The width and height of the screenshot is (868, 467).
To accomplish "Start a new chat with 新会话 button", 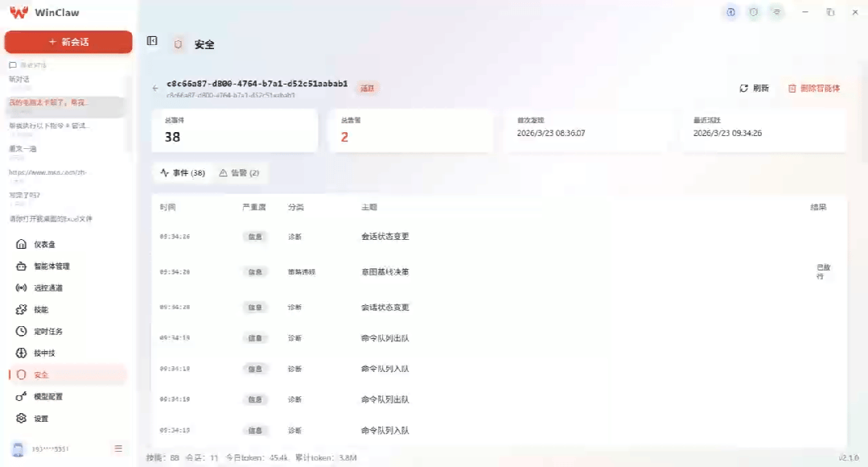I will [68, 42].
